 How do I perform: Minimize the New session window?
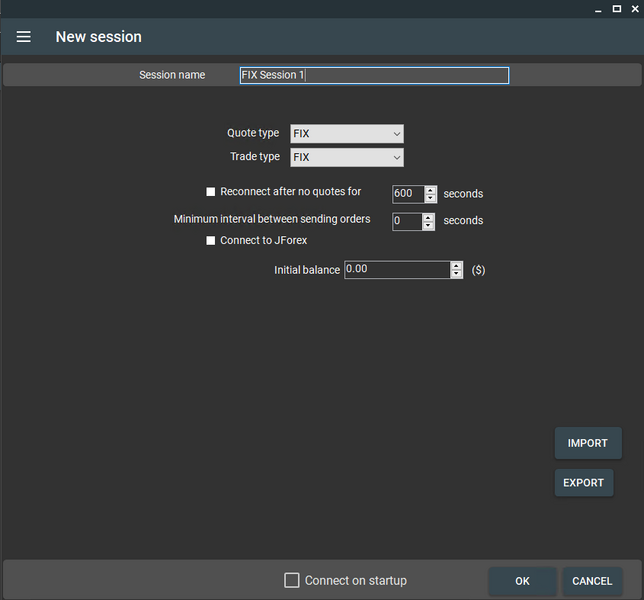pos(598,8)
